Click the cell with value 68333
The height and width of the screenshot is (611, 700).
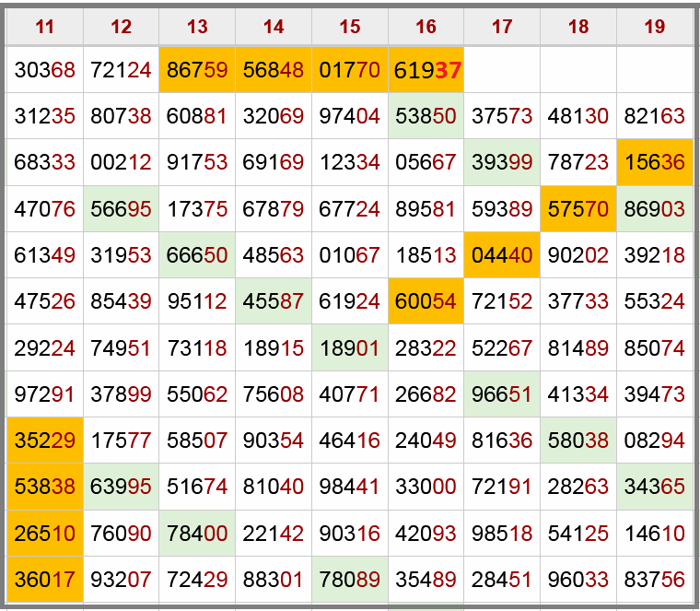pyautogui.click(x=44, y=162)
